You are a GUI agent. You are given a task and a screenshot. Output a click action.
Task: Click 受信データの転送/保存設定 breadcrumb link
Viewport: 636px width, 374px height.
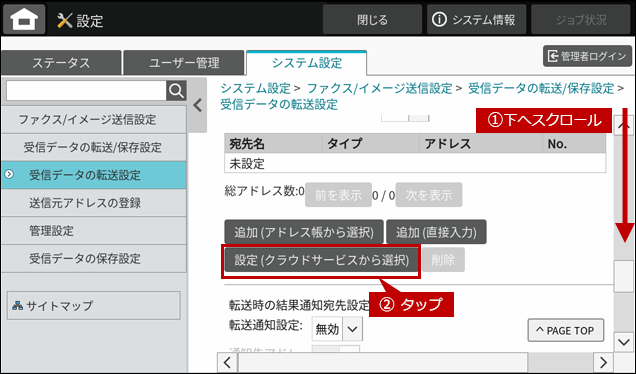pos(541,88)
